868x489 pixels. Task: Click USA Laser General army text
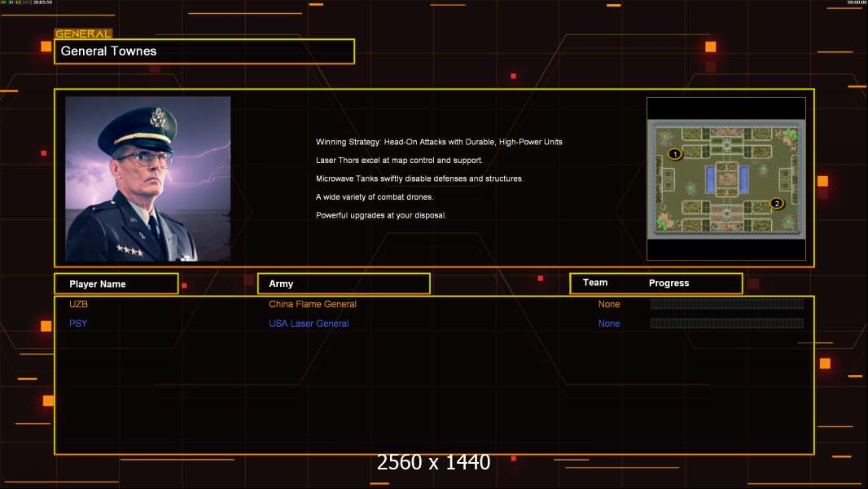coord(309,324)
